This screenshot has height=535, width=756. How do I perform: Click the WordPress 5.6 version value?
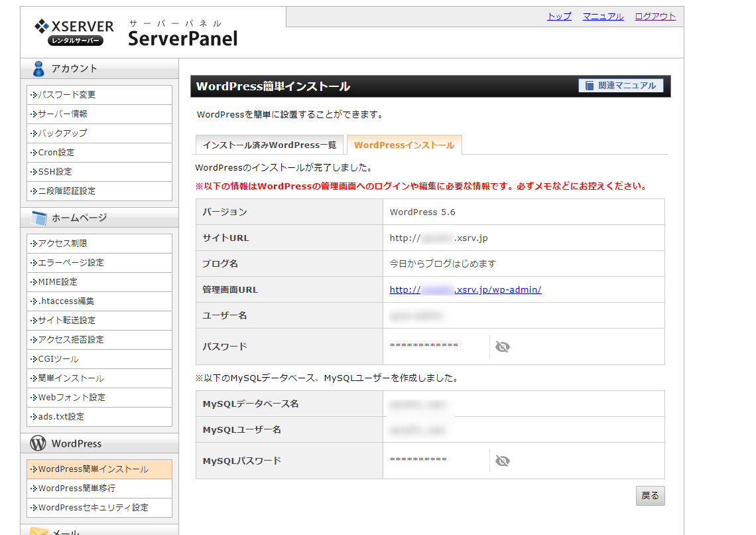point(422,212)
